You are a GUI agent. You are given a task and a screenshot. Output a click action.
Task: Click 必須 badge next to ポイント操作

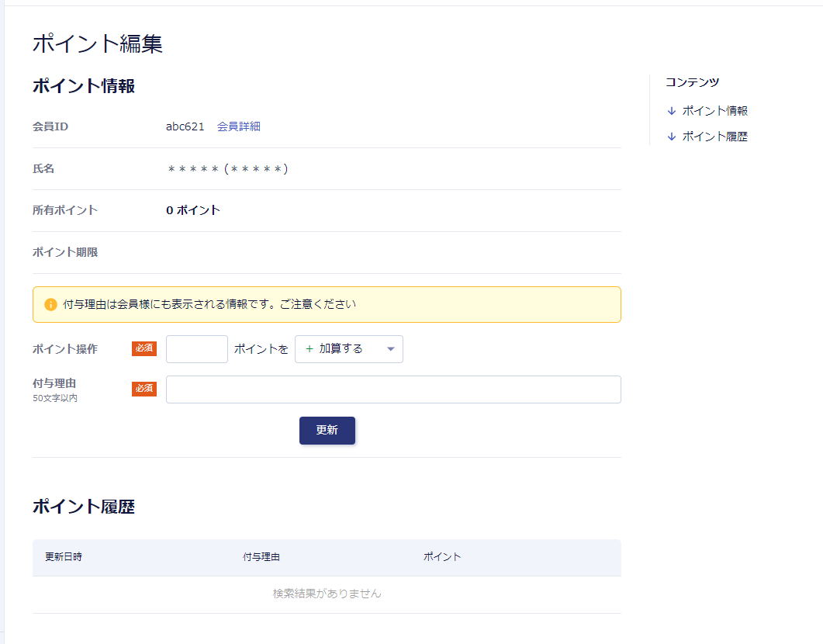click(x=144, y=348)
